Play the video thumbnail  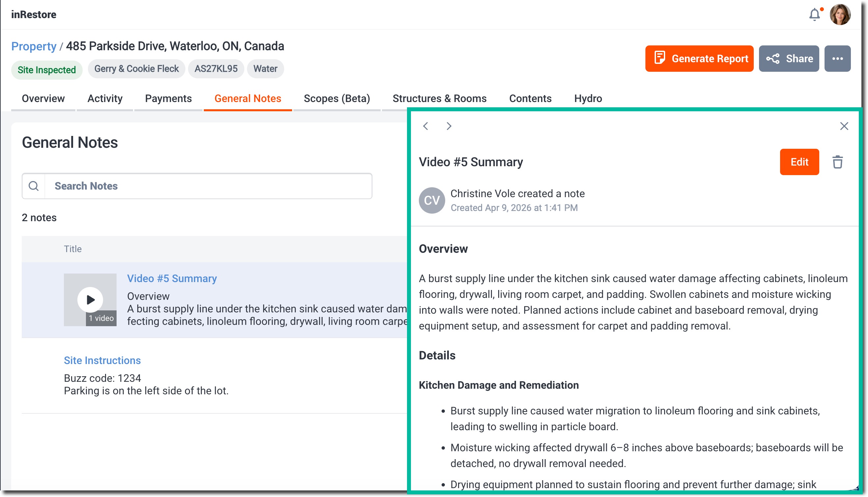pos(90,300)
